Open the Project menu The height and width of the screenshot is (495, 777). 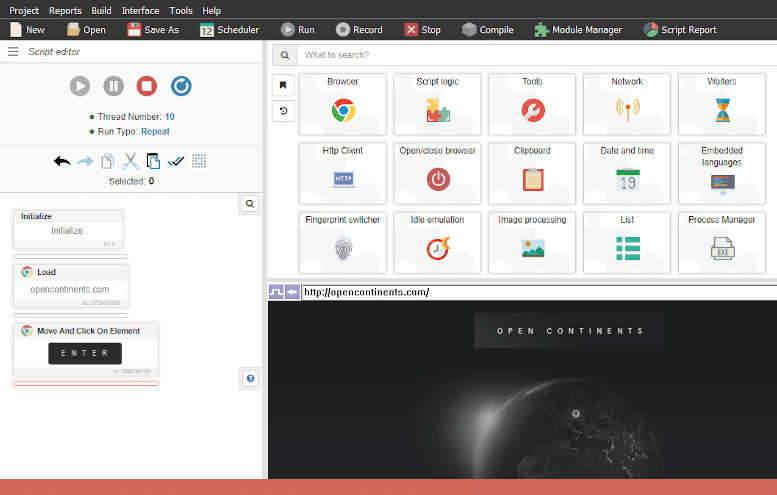click(x=24, y=10)
